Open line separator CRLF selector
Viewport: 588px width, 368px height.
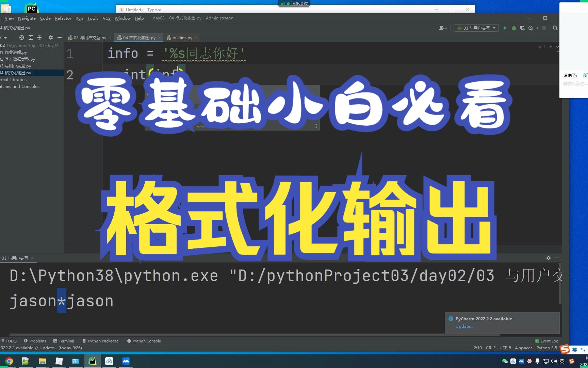490,348
